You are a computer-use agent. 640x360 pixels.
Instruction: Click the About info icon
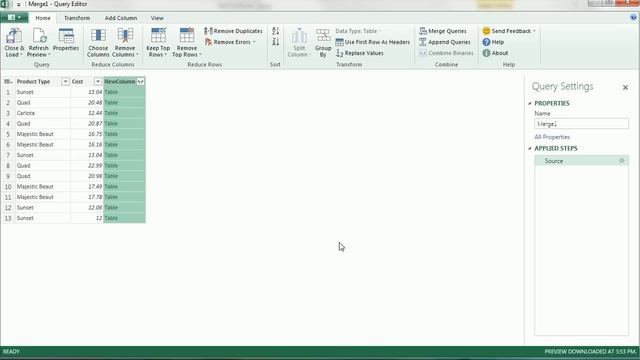pyautogui.click(x=486, y=53)
